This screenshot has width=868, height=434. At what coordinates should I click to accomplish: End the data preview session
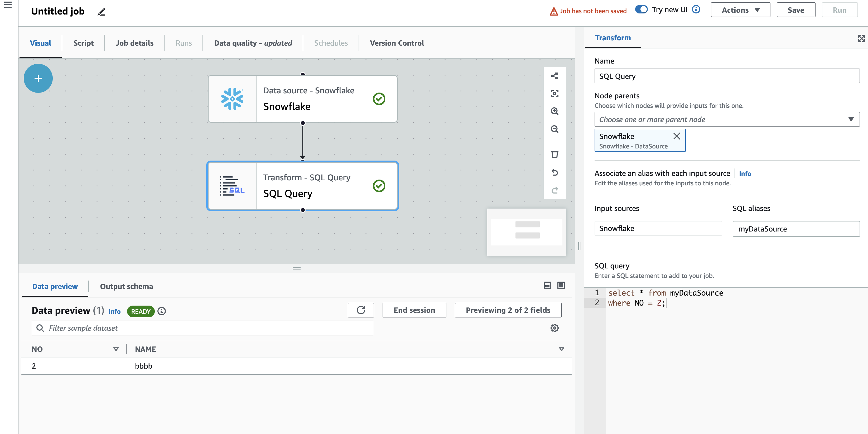pos(414,310)
